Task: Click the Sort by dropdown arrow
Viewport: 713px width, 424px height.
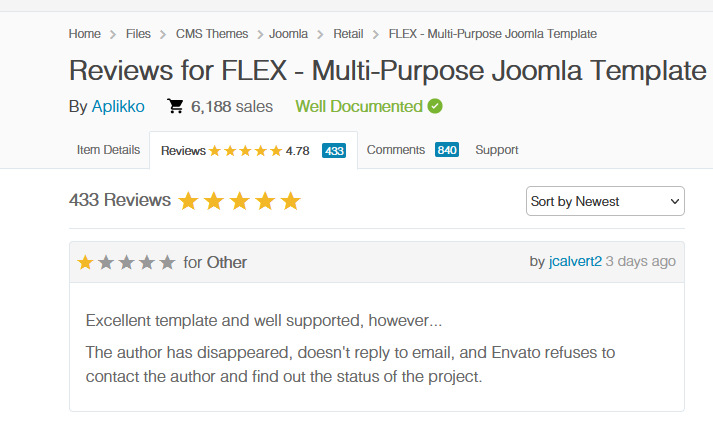Action: (674, 201)
